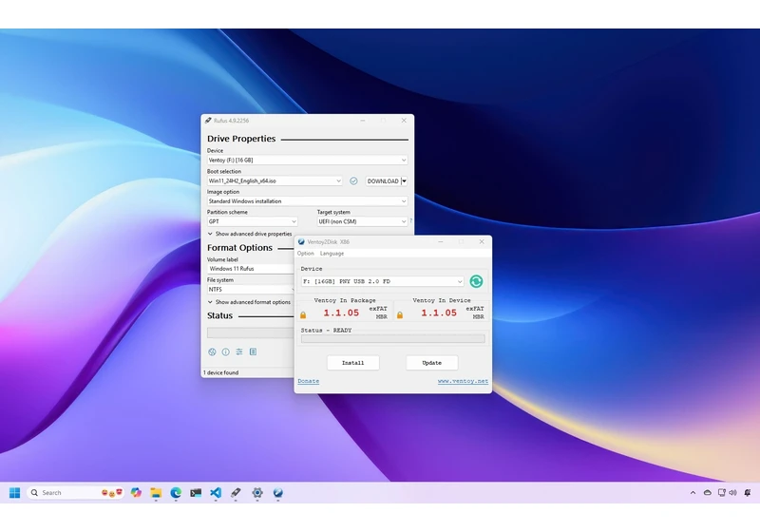Screen dimensions: 760x532
Task: Click the lock icon under Ventoy In Package
Action: click(x=303, y=315)
